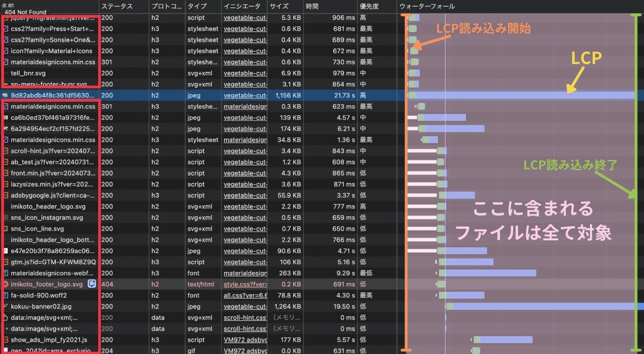This screenshot has height=354, width=644.
Task: Click the icon beside sns_icon_line.svg
Action: [x=6, y=229]
